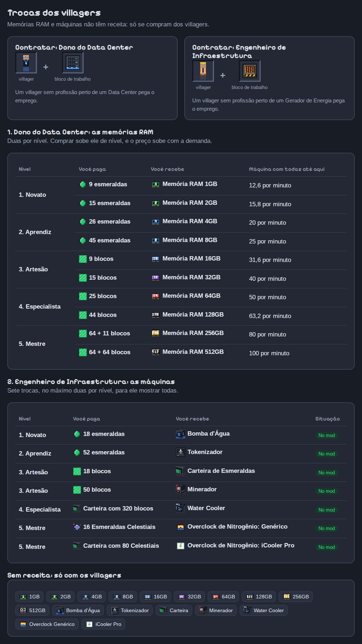
Task: Click the emerald icon beside "9 esmeraldas"
Action: tap(83, 185)
